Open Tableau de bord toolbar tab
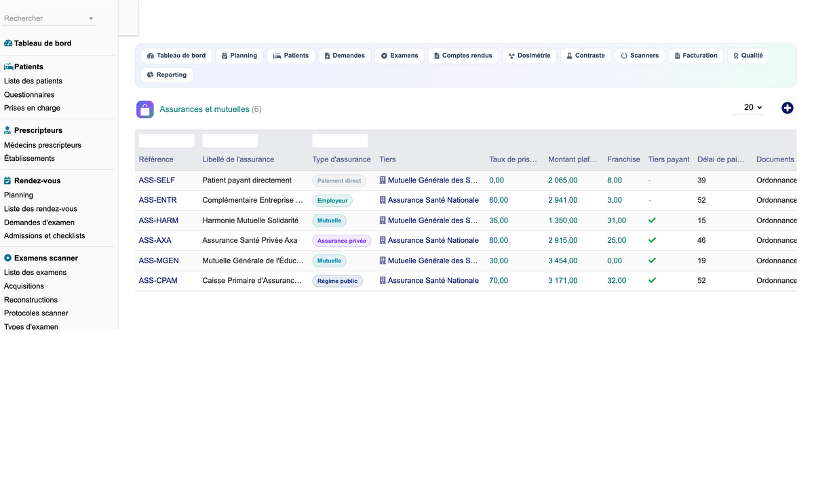814x504 pixels. point(176,56)
